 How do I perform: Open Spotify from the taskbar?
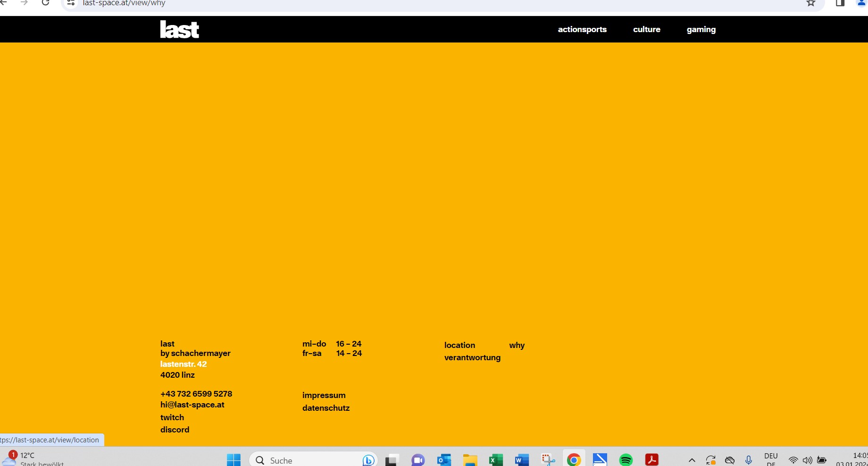(626, 460)
